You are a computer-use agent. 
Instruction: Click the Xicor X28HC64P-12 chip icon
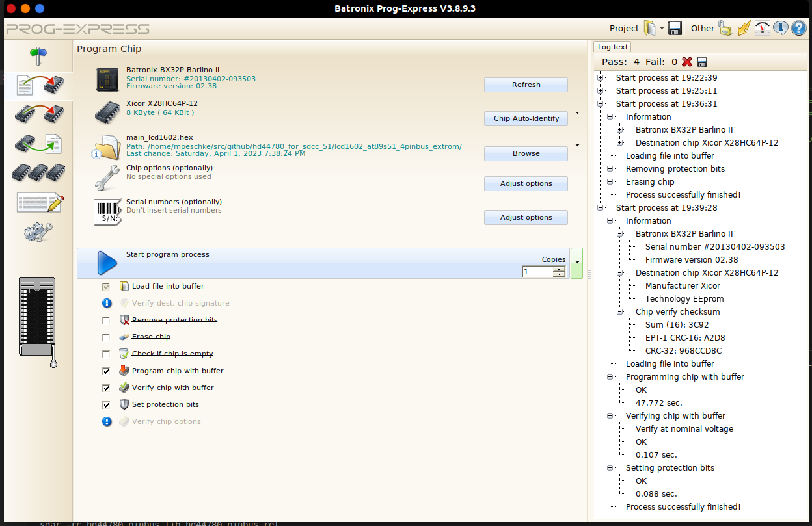[x=107, y=112]
